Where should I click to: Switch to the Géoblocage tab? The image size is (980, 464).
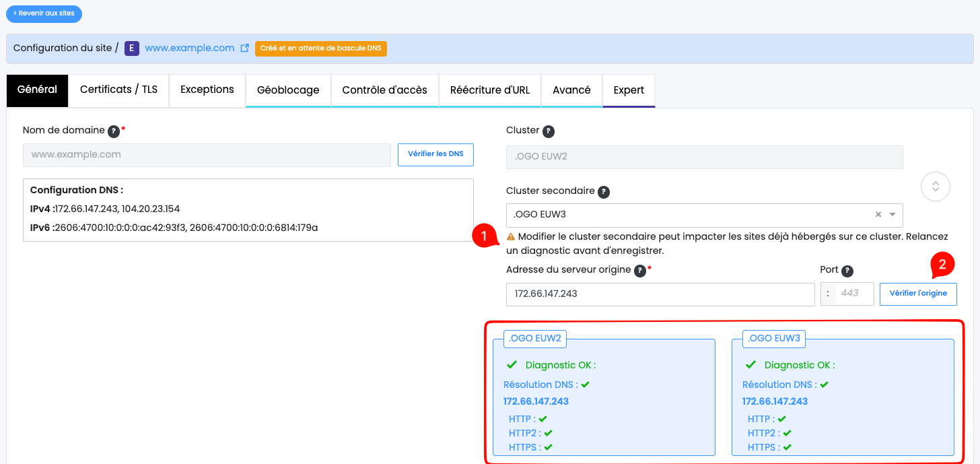click(288, 90)
